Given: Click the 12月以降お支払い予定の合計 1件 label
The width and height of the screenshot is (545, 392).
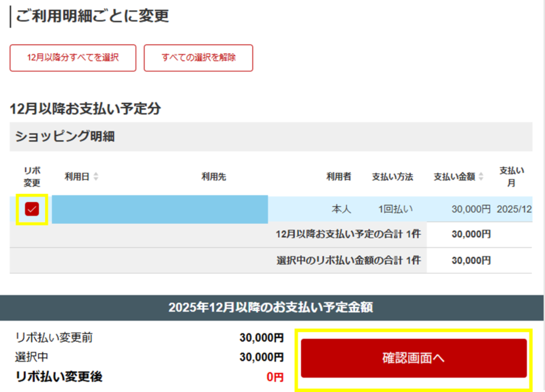Looking at the screenshot, I should [347, 234].
